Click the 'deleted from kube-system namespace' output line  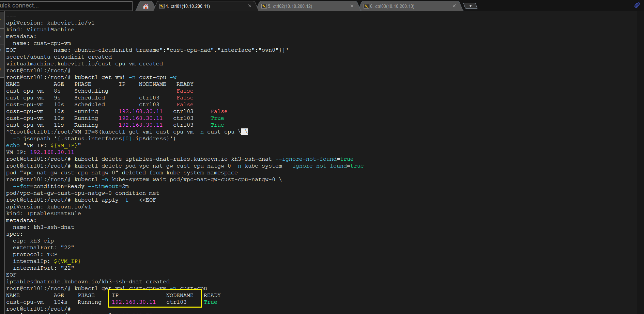tap(122, 173)
